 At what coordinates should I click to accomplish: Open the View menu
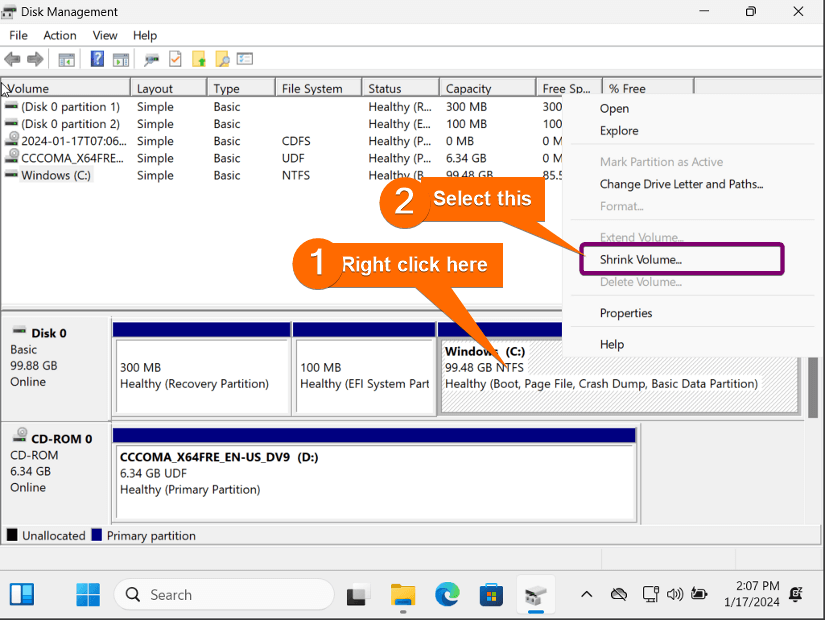[x=105, y=35]
